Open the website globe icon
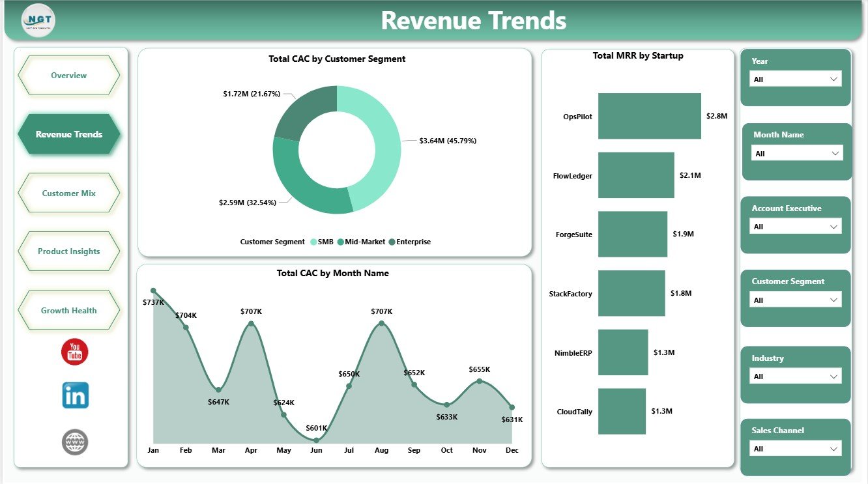 point(75,442)
